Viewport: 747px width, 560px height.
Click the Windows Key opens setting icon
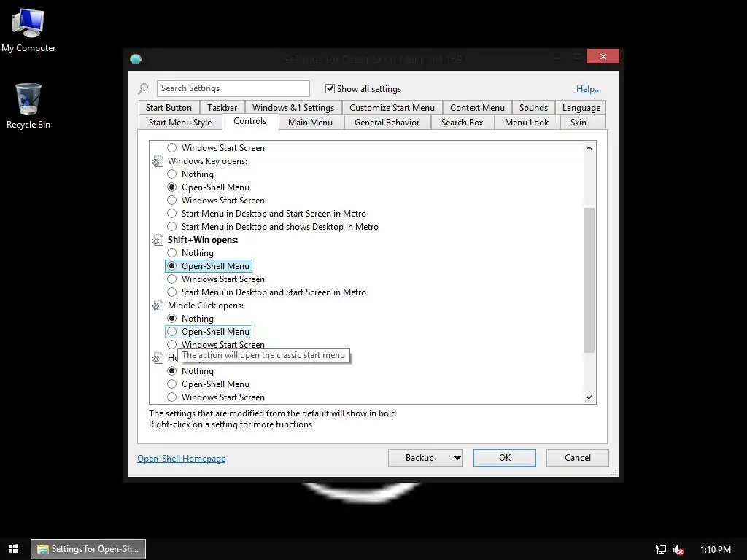click(x=158, y=161)
